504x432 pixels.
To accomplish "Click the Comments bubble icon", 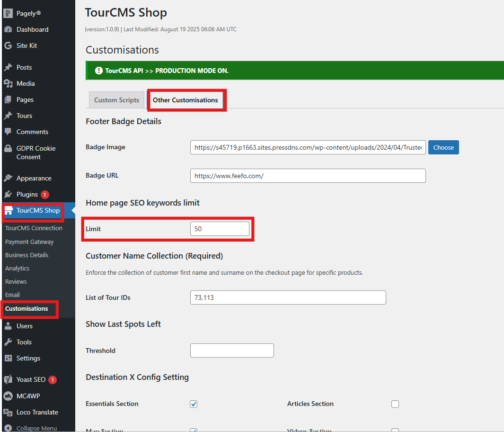I will tap(8, 132).
